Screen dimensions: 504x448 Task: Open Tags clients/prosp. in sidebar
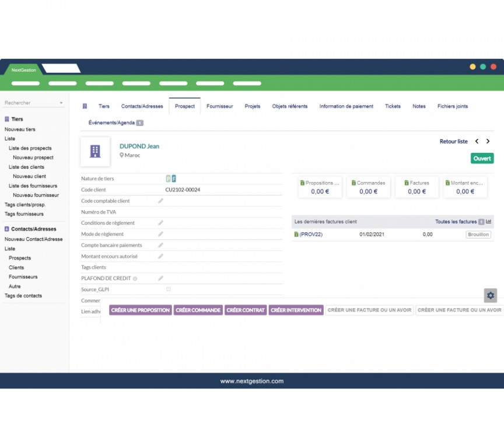[25, 204]
